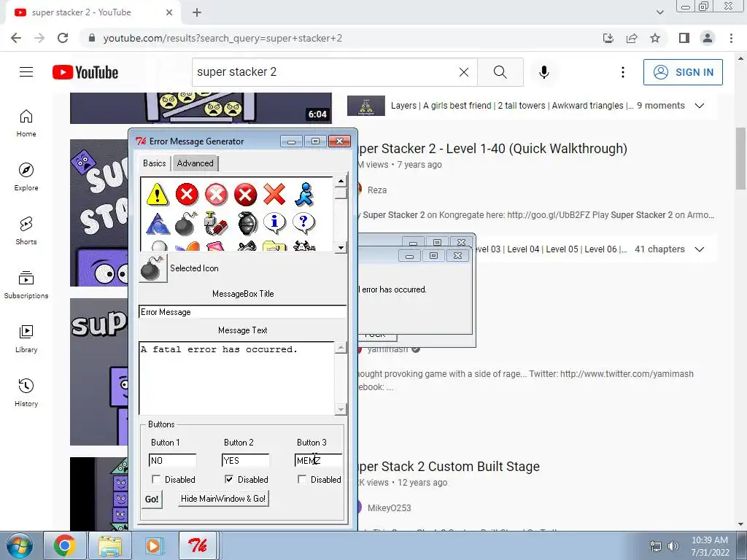747x560 pixels.
Task: Click Message Text scroll down arrow
Action: [x=341, y=409]
